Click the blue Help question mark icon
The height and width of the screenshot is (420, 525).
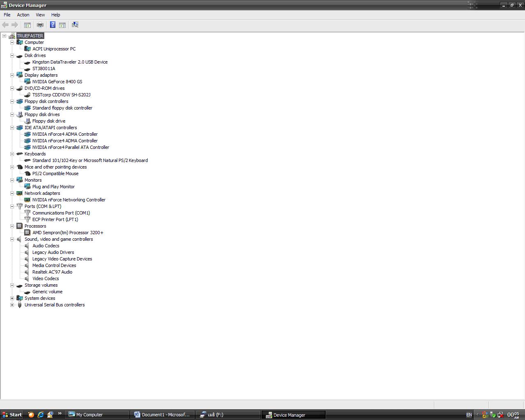coord(52,25)
